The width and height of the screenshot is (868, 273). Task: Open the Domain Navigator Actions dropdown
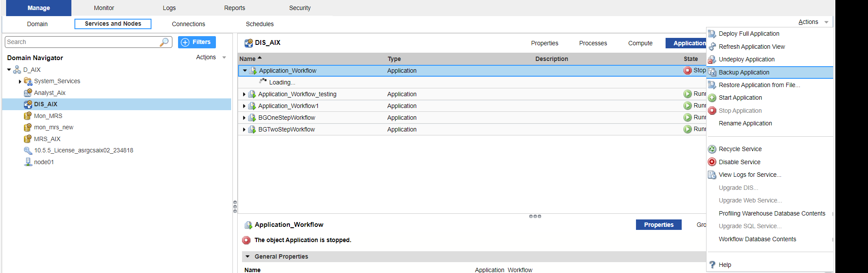point(211,57)
